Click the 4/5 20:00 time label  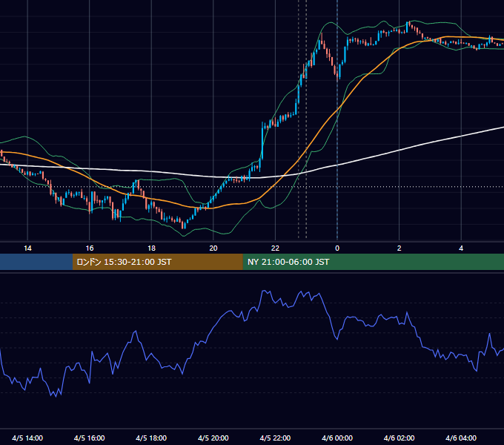(213, 438)
